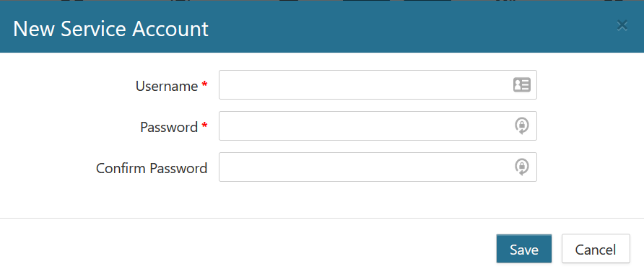Click the Username label text
The height and width of the screenshot is (277, 644).
[167, 86]
